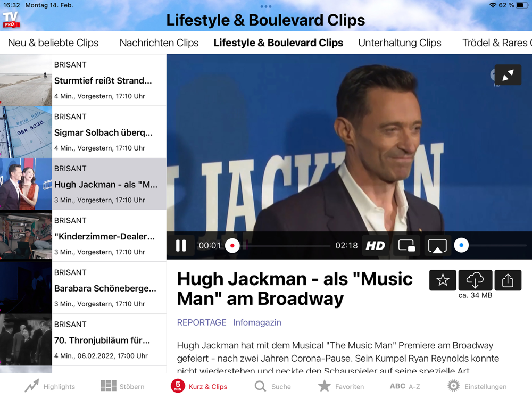Open Barabara Schöneberger clip
Screen dimensions: 532x399
[x=83, y=288]
